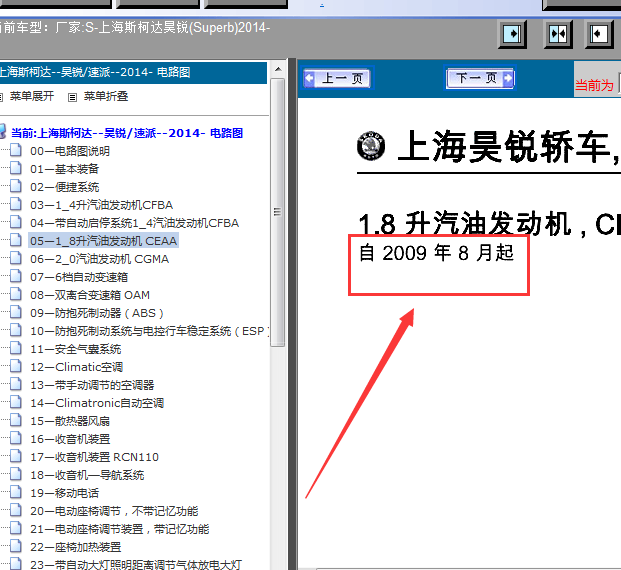The width and height of the screenshot is (621, 570).
Task: Click document icon beside 01—基本装备
Action: [16, 168]
